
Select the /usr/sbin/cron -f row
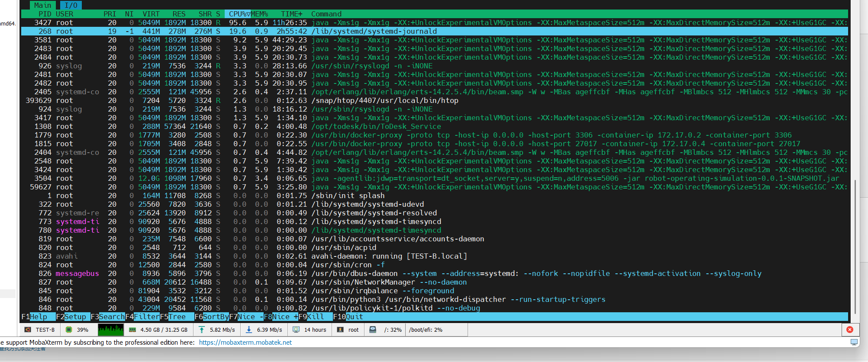[x=435, y=265]
